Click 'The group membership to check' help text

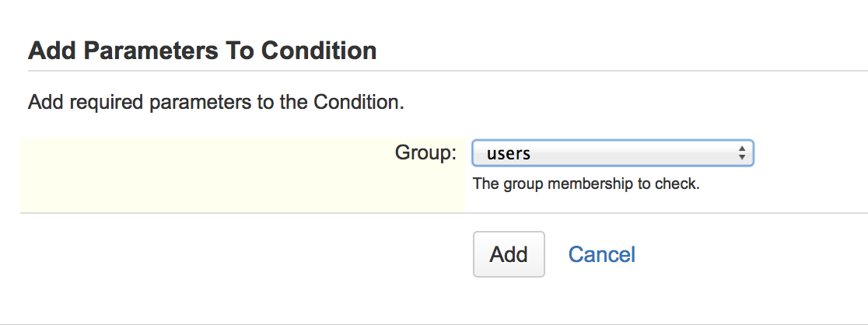point(586,185)
